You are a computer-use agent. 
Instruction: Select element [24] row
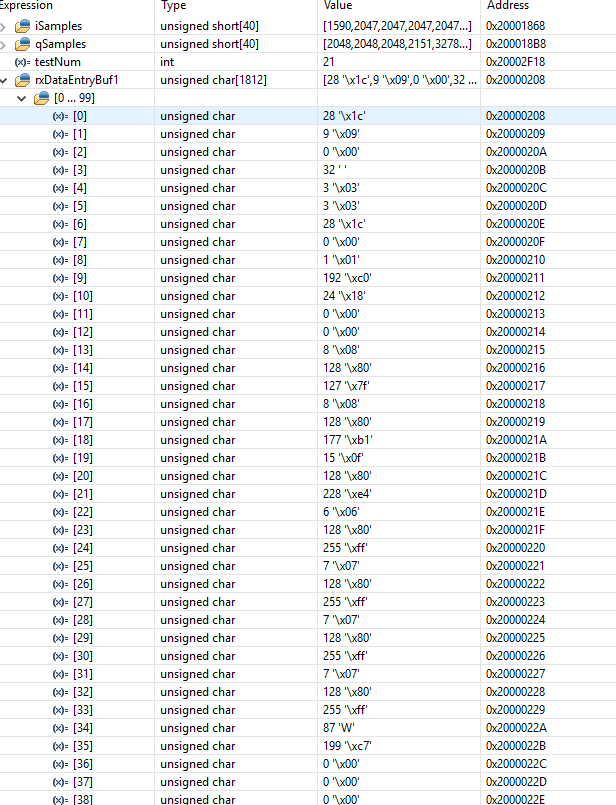[308, 548]
